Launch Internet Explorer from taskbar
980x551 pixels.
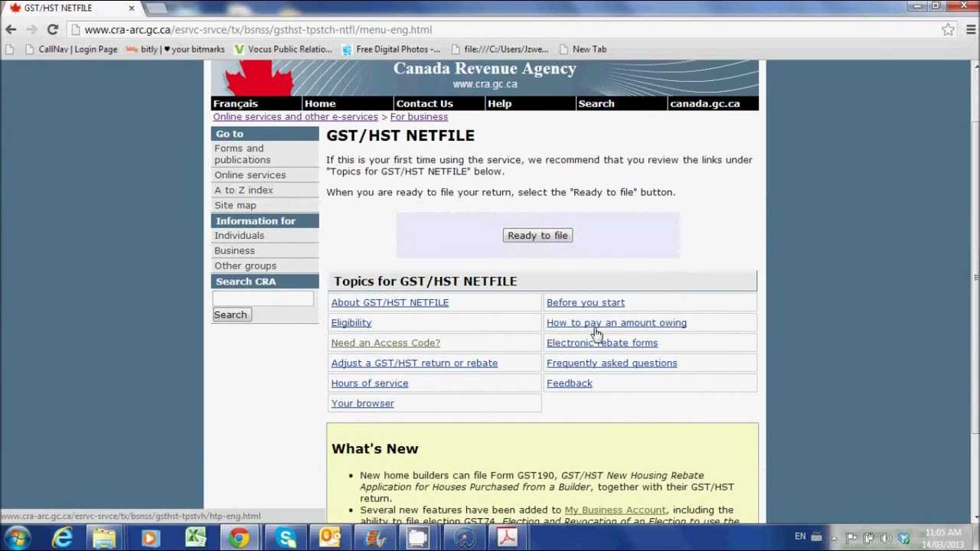[x=62, y=538]
